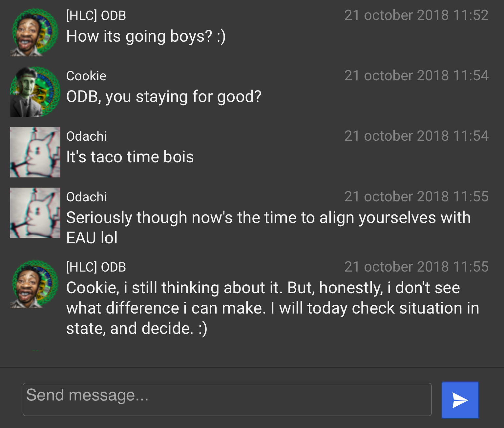The image size is (504, 428).
Task: Click Odachi name above taco message
Action: click(86, 136)
